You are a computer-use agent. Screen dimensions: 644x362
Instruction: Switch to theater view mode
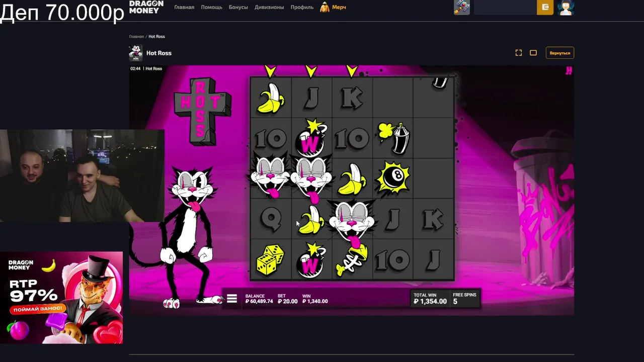tap(533, 53)
